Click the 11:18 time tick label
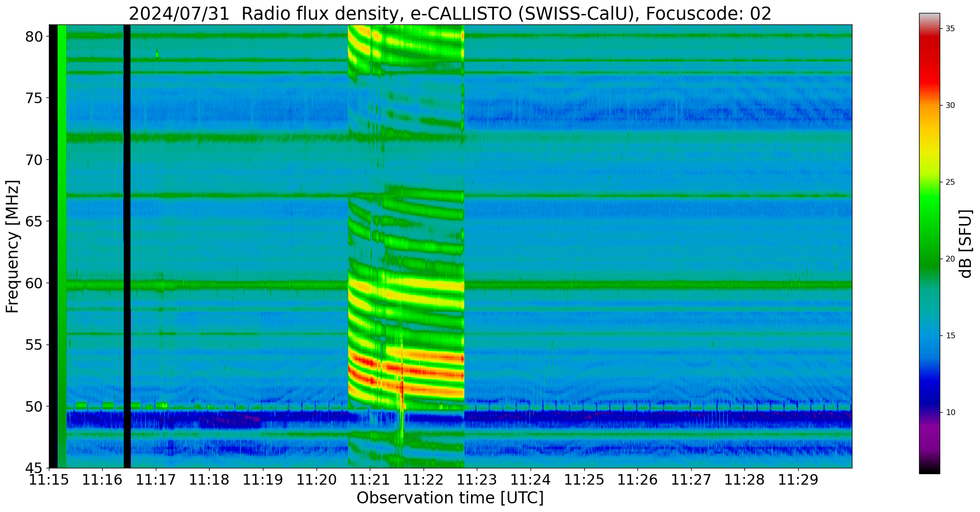This screenshot has width=980, height=512. click(x=209, y=480)
